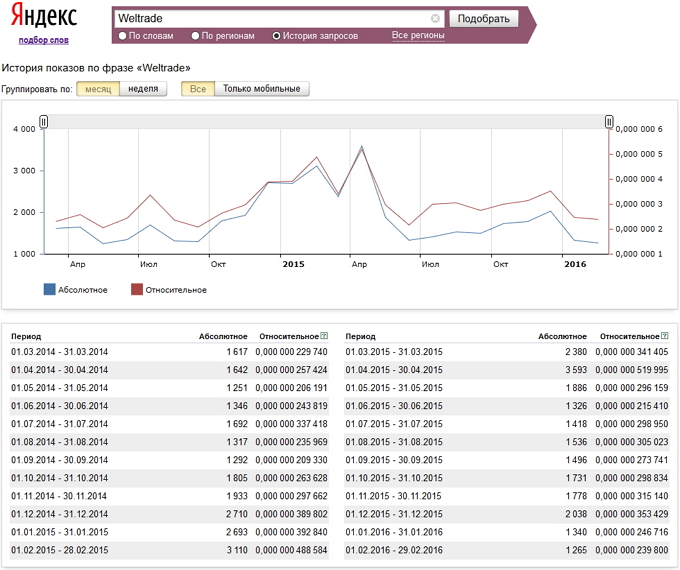Click the relative value 0,000 000 239 800
The height and width of the screenshot is (570, 680).
631,550
